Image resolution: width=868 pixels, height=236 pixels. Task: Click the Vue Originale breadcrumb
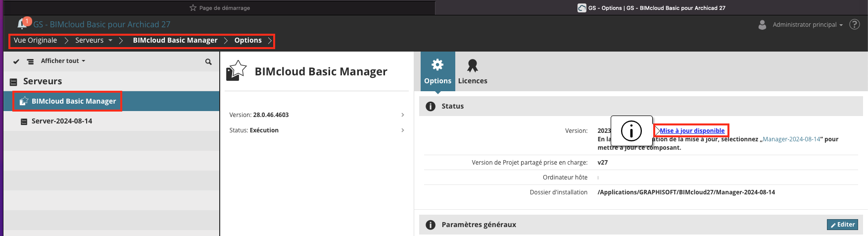click(35, 40)
